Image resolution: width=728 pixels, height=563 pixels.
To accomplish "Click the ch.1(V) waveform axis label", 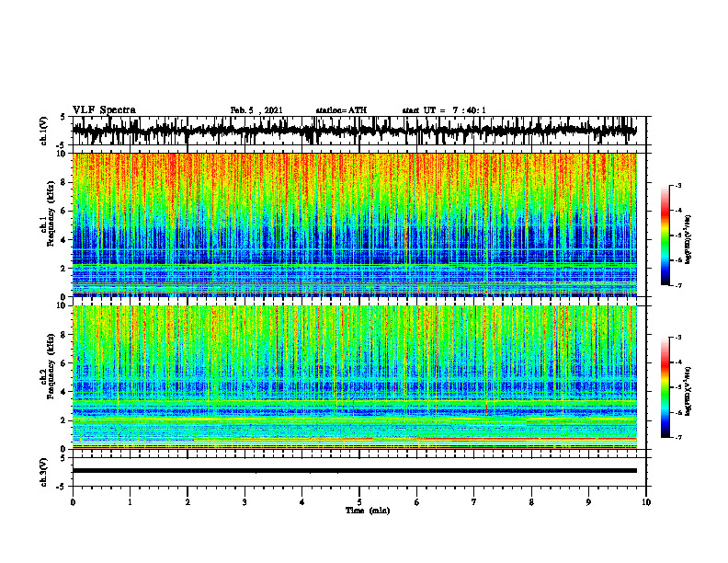I will coord(44,131).
